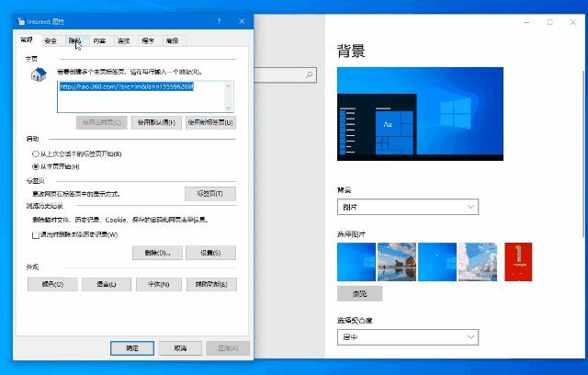Click the magnifier icon in the Settings search box

[x=310, y=75]
